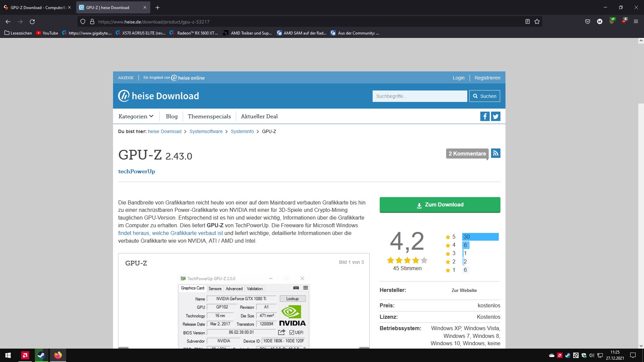Screen dimensions: 644x362
Task: Follow the Systeminfo breadcrumb link
Action: (242, 131)
